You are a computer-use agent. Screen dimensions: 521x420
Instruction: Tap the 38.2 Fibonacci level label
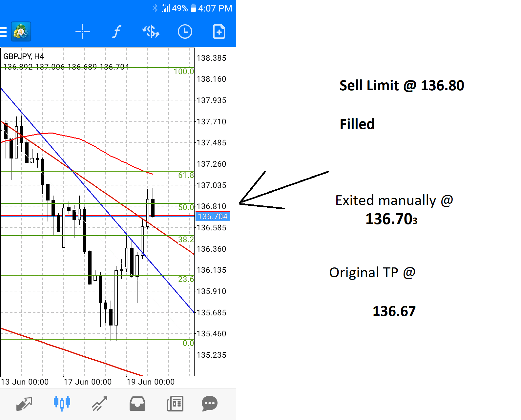[186, 240]
